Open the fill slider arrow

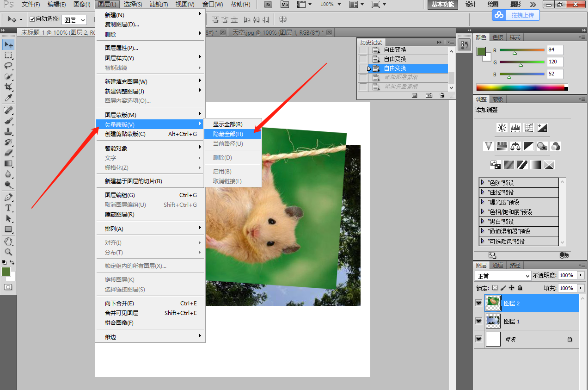click(581, 288)
